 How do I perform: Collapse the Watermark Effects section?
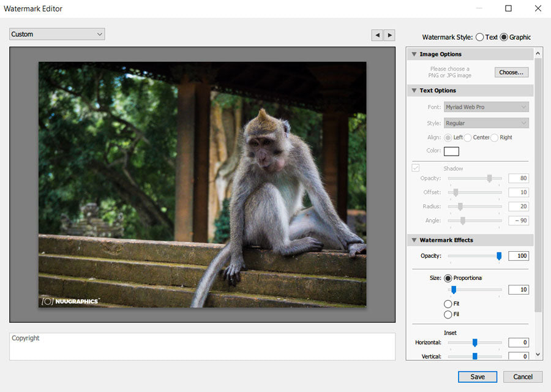[x=414, y=240]
